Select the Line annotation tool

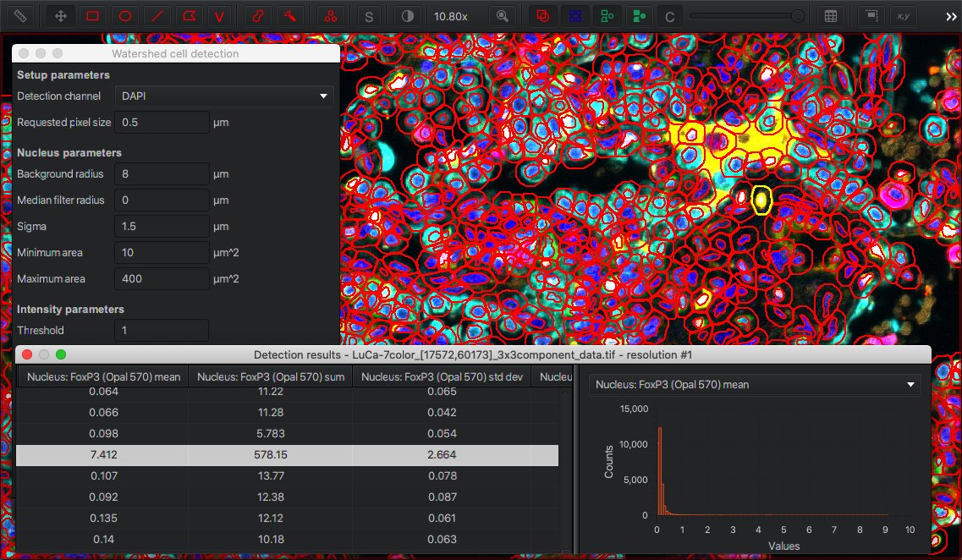pos(157,16)
